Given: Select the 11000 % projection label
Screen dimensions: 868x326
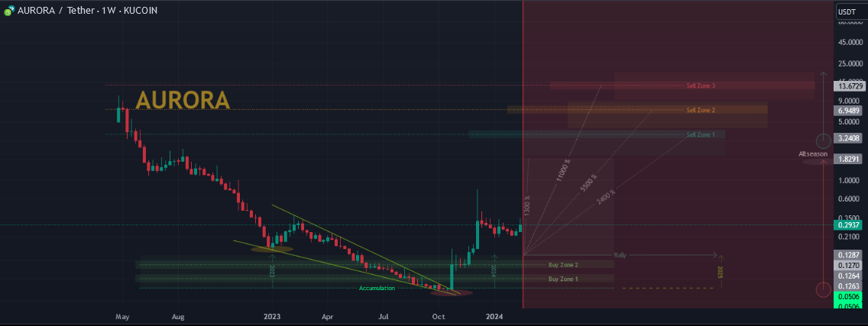Looking at the screenshot, I should (x=563, y=171).
